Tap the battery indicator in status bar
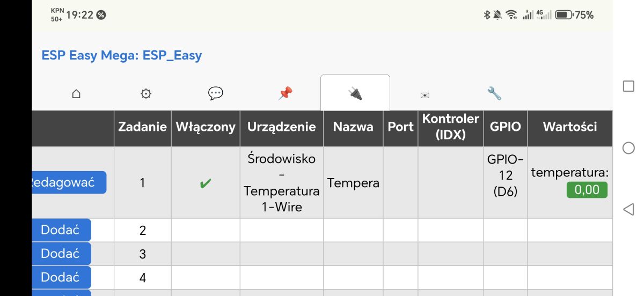 (x=564, y=15)
